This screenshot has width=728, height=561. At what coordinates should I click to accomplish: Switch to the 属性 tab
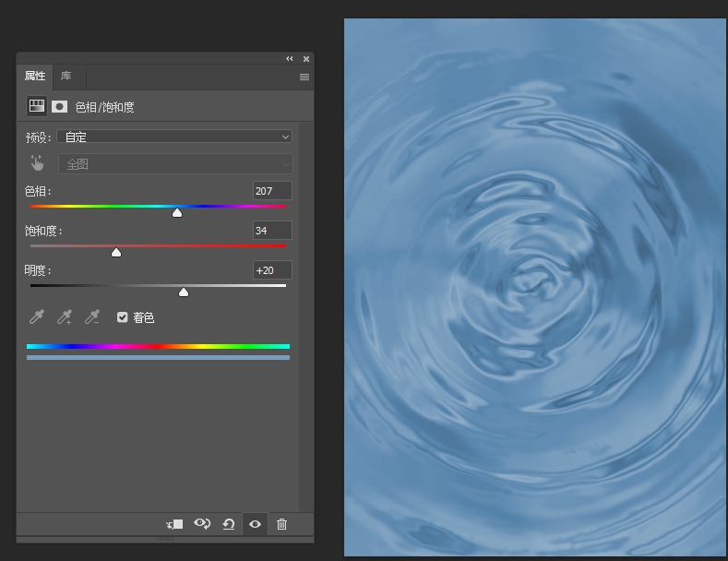[x=35, y=77]
